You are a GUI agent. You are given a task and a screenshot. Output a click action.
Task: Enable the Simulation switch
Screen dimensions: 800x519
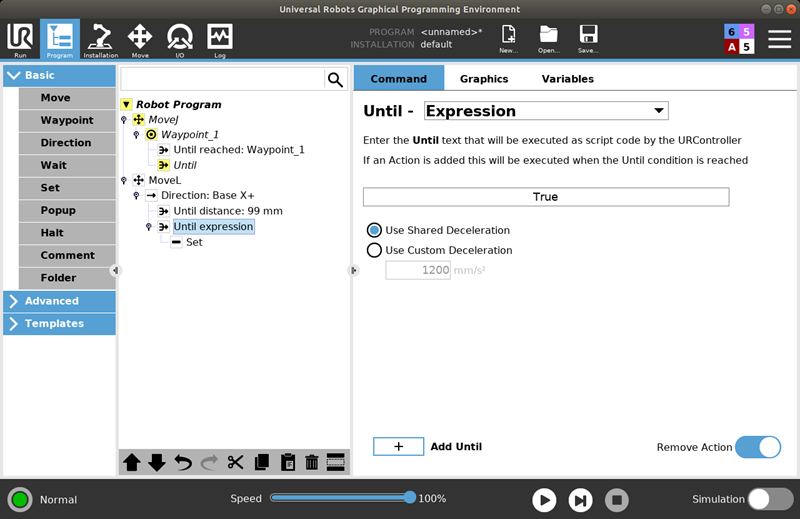point(770,499)
